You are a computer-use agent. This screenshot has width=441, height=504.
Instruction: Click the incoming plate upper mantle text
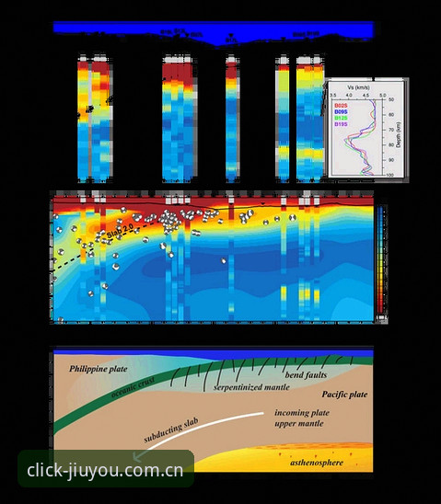point(302,418)
